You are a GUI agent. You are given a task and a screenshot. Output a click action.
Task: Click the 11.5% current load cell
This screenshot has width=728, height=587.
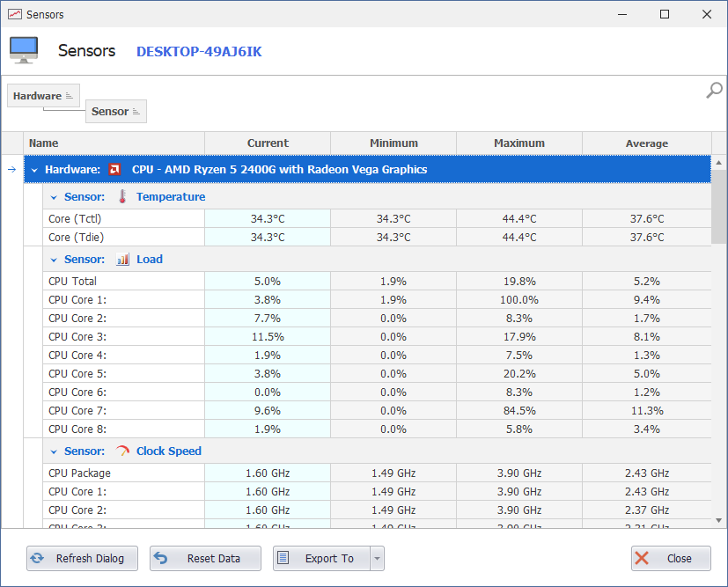(x=268, y=336)
